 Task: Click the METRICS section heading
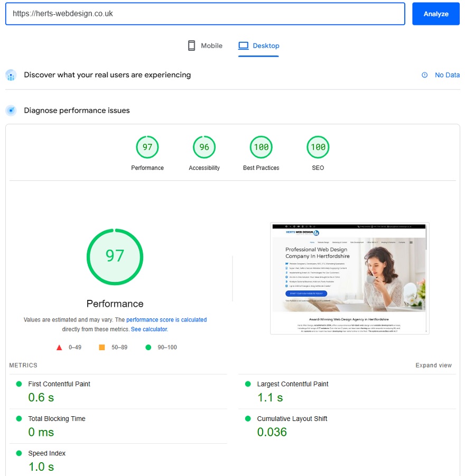pos(23,365)
